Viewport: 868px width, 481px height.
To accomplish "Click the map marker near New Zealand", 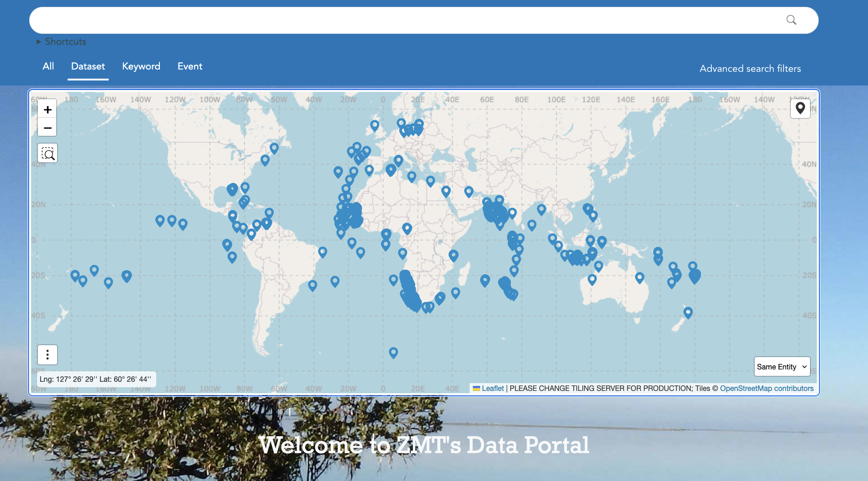I will pyautogui.click(x=688, y=312).
